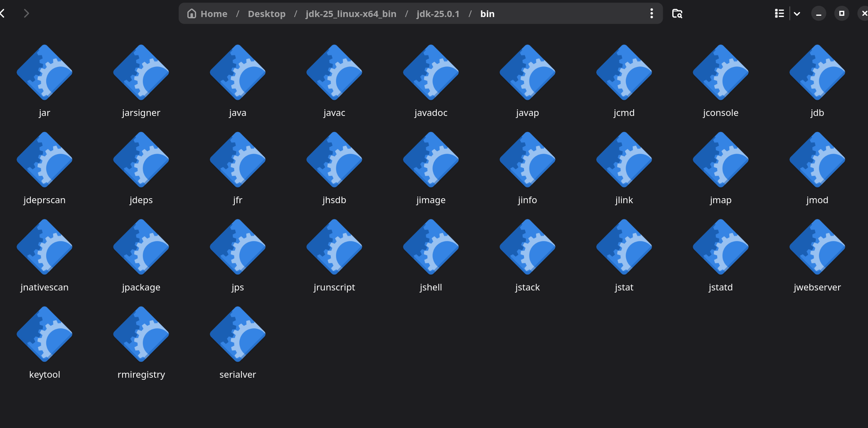Screen dimensions: 868x428
Task: Select the jconsole executable icon
Action: click(721, 72)
